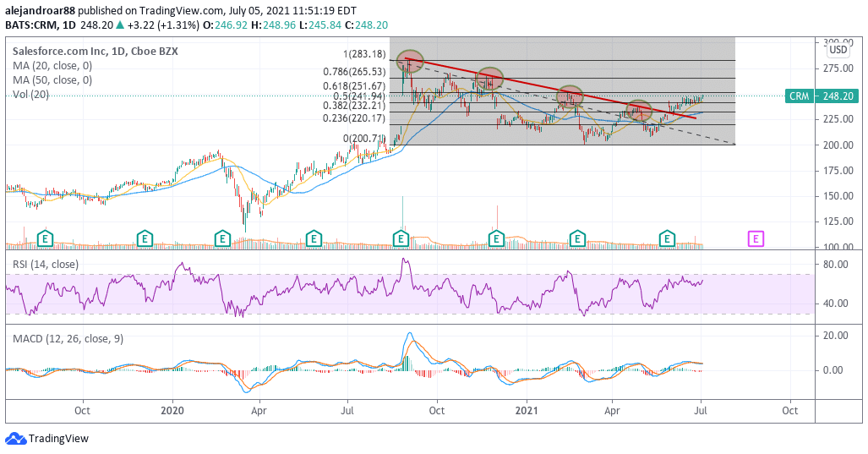
Task: Select the 'MA (50, close, 0)' indicator legend
Action: [x=52, y=79]
